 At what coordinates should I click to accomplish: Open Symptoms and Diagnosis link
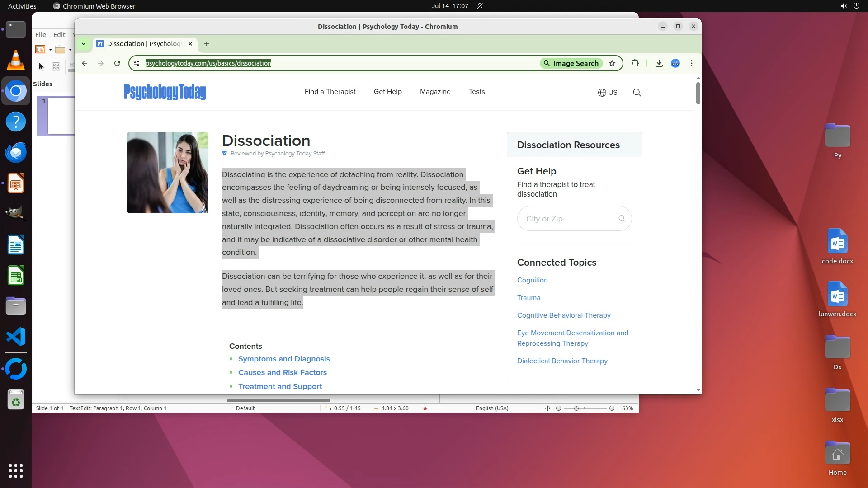click(x=284, y=359)
